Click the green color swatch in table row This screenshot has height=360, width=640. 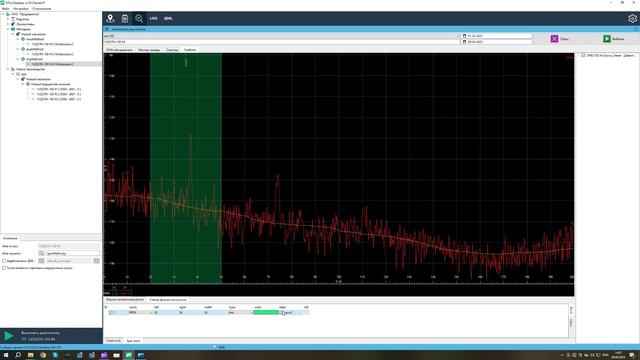[x=266, y=313]
